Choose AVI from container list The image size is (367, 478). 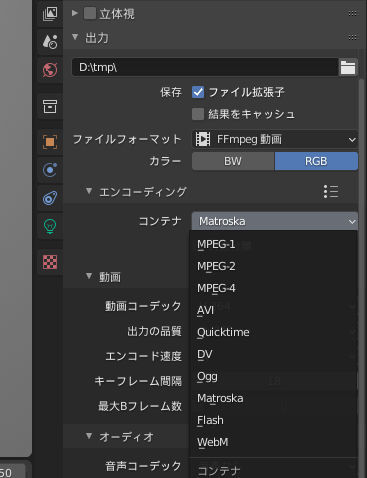click(x=273, y=310)
